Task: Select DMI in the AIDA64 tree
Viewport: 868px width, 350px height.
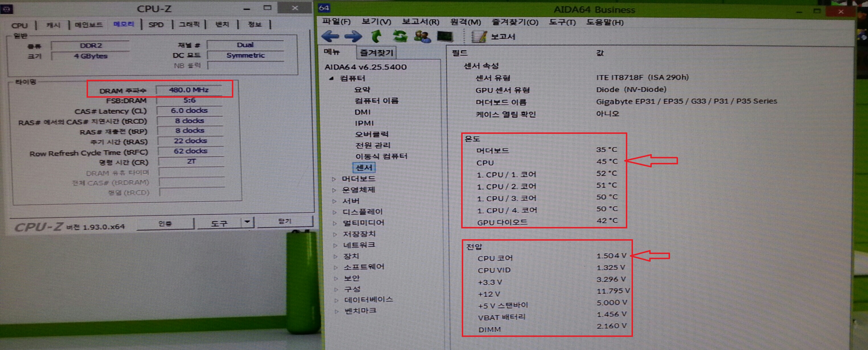Action: click(362, 112)
